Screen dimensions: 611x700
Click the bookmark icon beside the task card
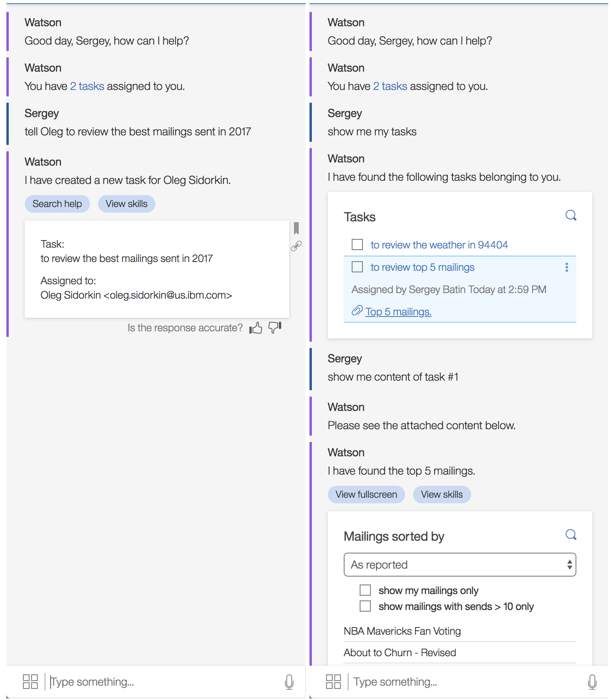296,228
